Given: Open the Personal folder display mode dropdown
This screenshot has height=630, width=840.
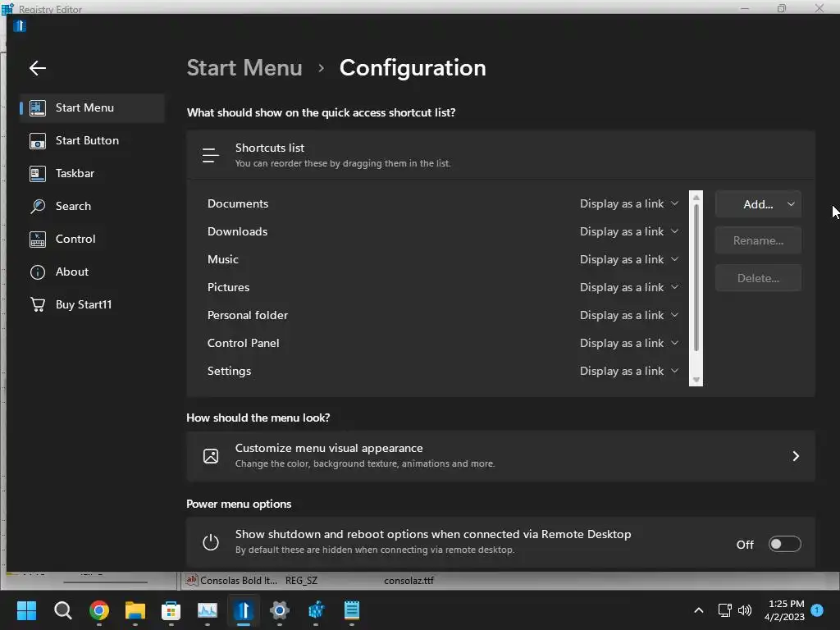Looking at the screenshot, I should 629,315.
